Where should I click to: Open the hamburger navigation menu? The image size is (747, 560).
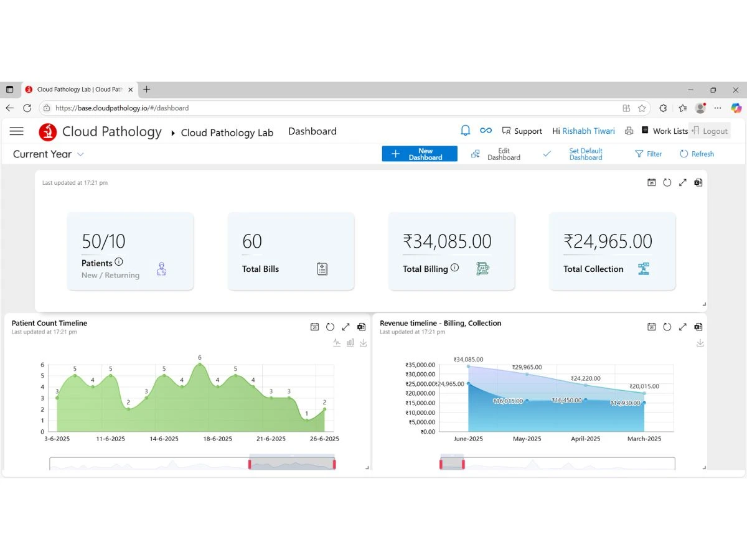click(17, 131)
